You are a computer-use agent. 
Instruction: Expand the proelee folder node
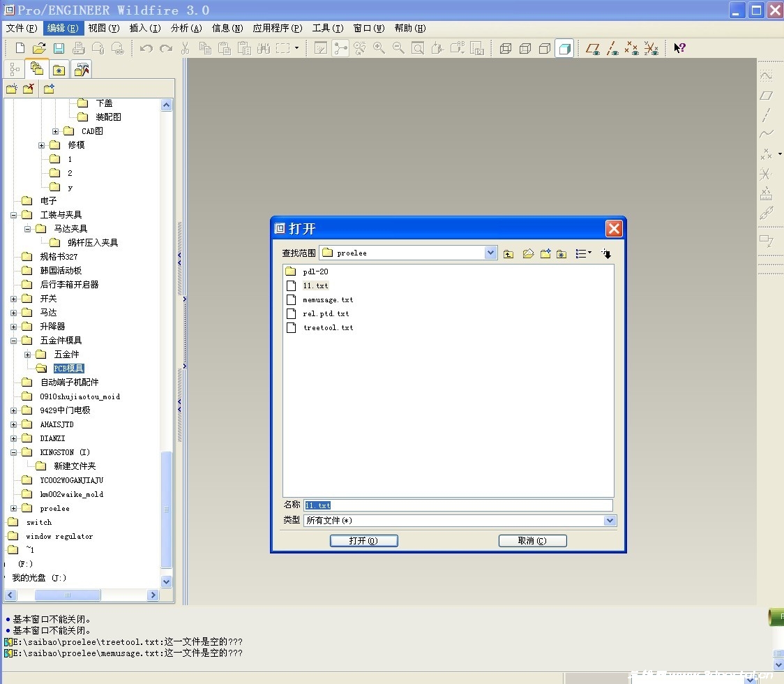tap(13, 508)
